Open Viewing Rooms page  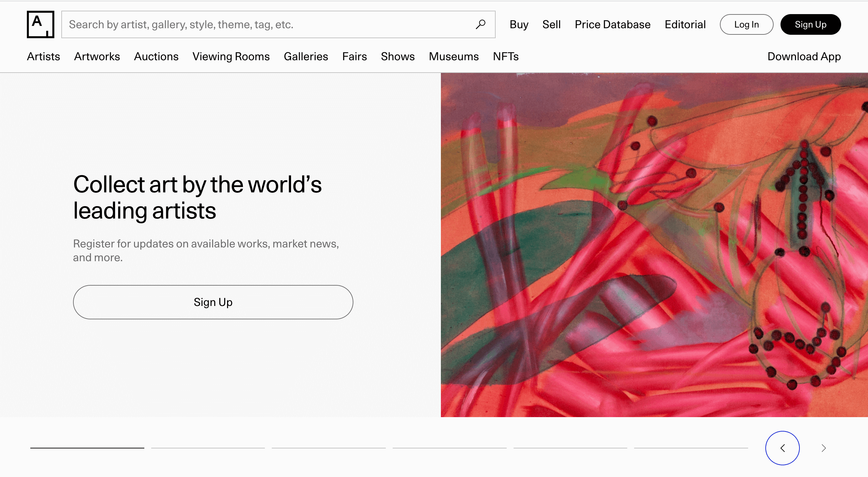[231, 56]
